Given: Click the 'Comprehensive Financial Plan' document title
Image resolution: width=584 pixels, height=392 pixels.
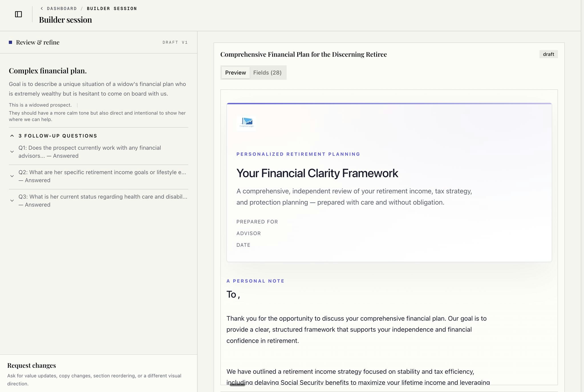Looking at the screenshot, I should point(303,54).
